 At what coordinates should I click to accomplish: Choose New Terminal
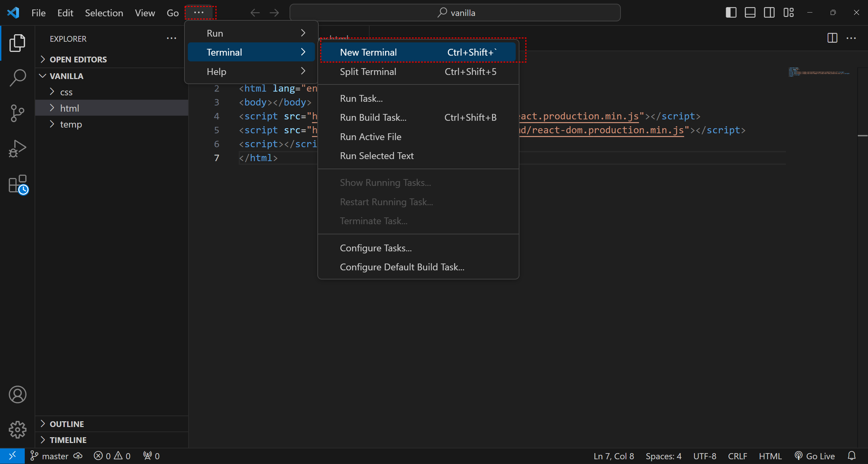pos(418,52)
